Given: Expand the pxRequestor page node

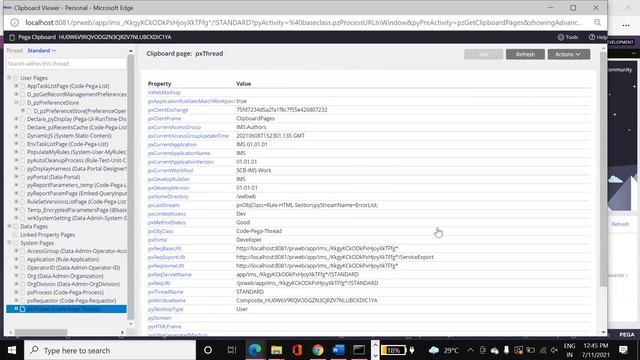Looking at the screenshot, I should coord(16,300).
